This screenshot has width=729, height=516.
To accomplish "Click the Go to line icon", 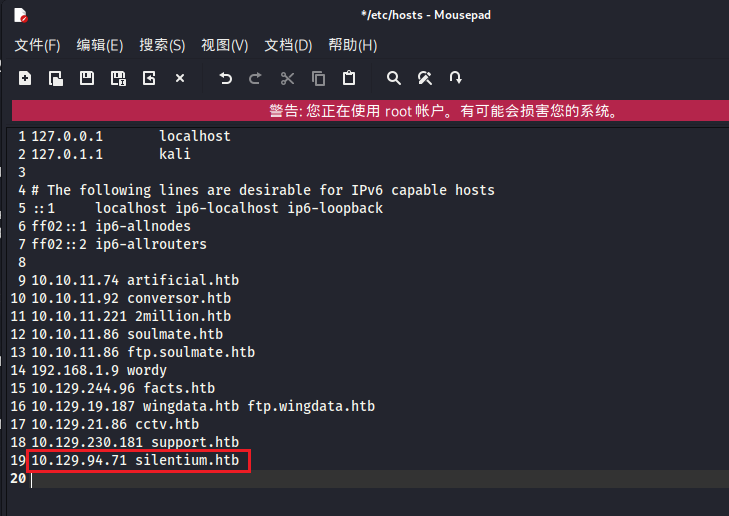I will tap(456, 78).
